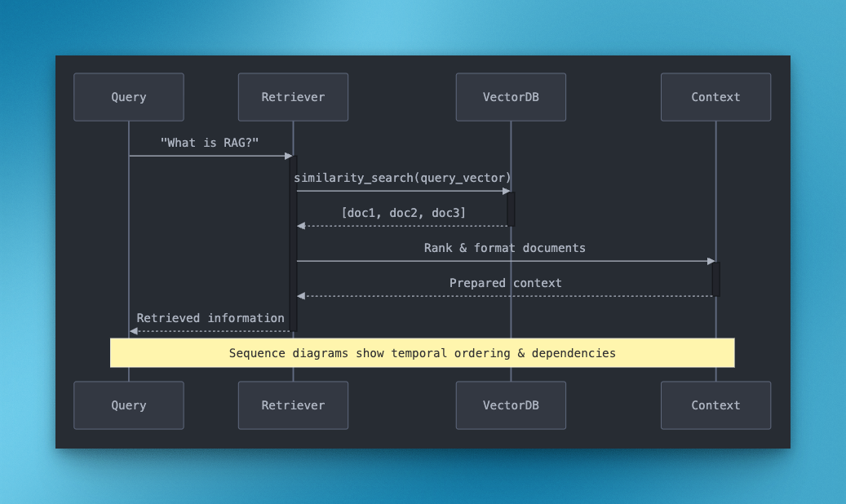Click the Retriever lifeline's tall activation bar
Screen dimensions: 846x504
coord(293,243)
